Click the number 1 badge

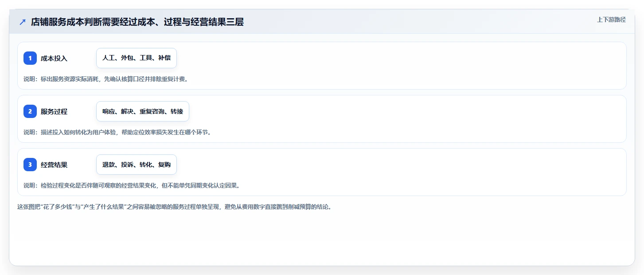point(30,58)
